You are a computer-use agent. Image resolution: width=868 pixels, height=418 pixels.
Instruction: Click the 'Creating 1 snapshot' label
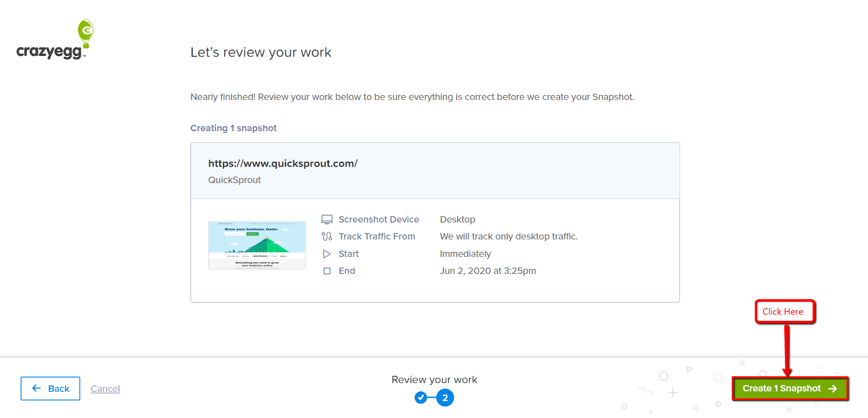233,128
